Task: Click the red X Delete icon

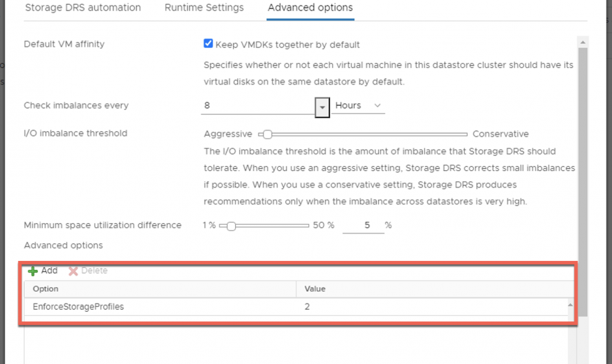Action: [73, 271]
